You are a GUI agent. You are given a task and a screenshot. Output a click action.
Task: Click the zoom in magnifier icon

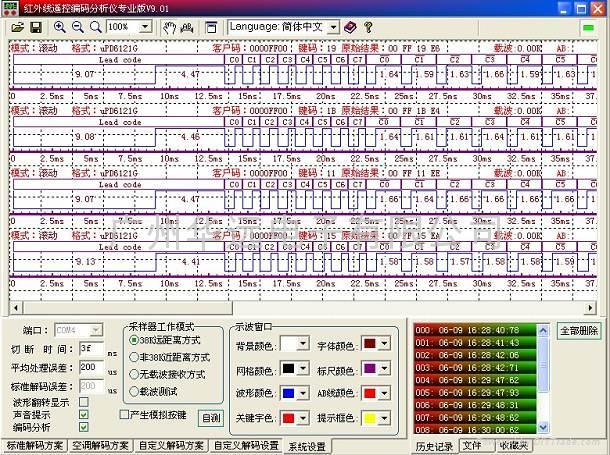[60, 26]
